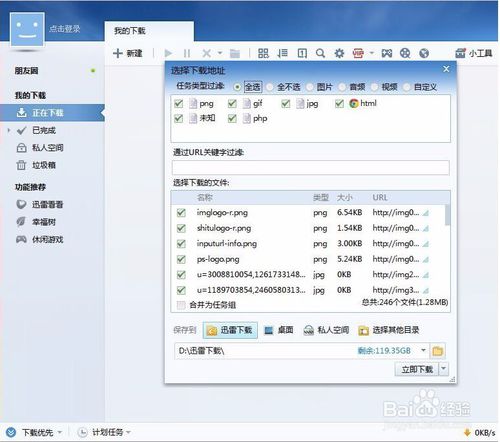Select 正在下载 in the sidebar

(x=52, y=113)
